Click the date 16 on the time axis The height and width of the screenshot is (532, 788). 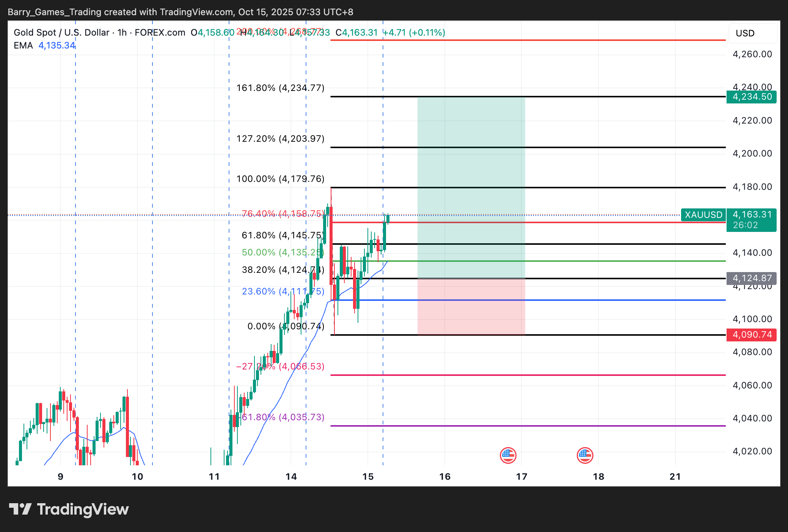coord(445,477)
